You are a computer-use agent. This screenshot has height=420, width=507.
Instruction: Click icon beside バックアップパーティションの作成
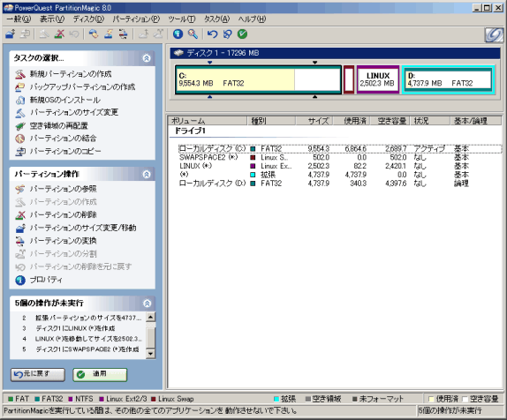click(x=20, y=87)
